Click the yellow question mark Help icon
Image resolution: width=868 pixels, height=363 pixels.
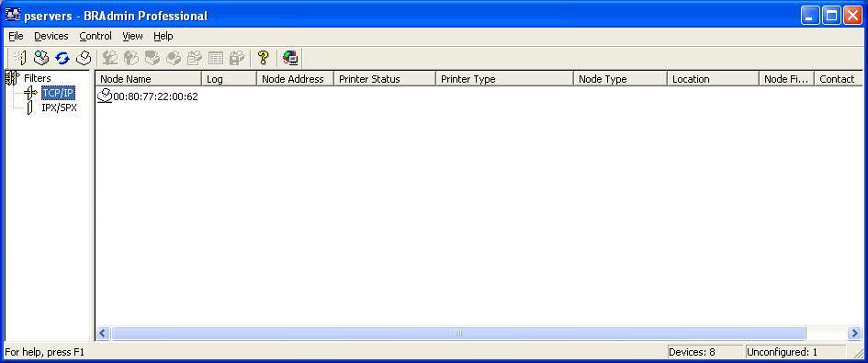coord(264,58)
